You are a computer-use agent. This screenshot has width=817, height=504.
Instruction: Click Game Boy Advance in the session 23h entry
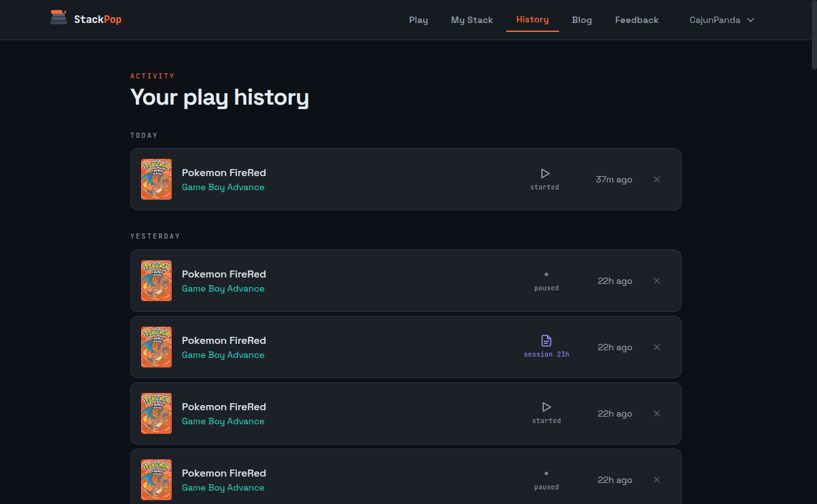click(223, 355)
